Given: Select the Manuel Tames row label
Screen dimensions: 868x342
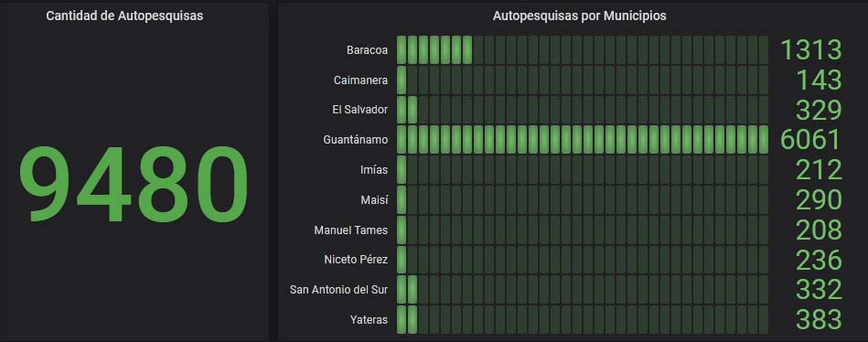Looking at the screenshot, I should point(351,230).
